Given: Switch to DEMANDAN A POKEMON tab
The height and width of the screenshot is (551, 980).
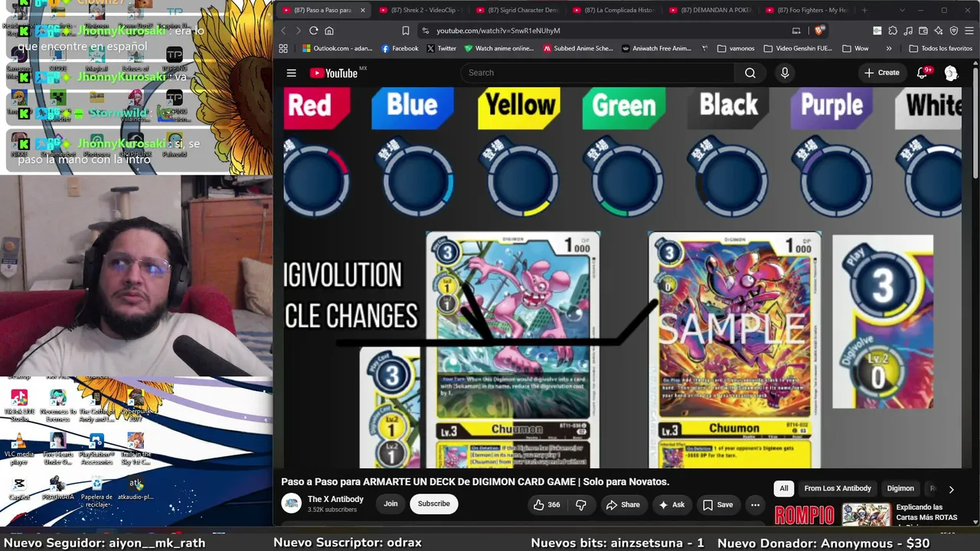Looking at the screenshot, I should (x=710, y=10).
